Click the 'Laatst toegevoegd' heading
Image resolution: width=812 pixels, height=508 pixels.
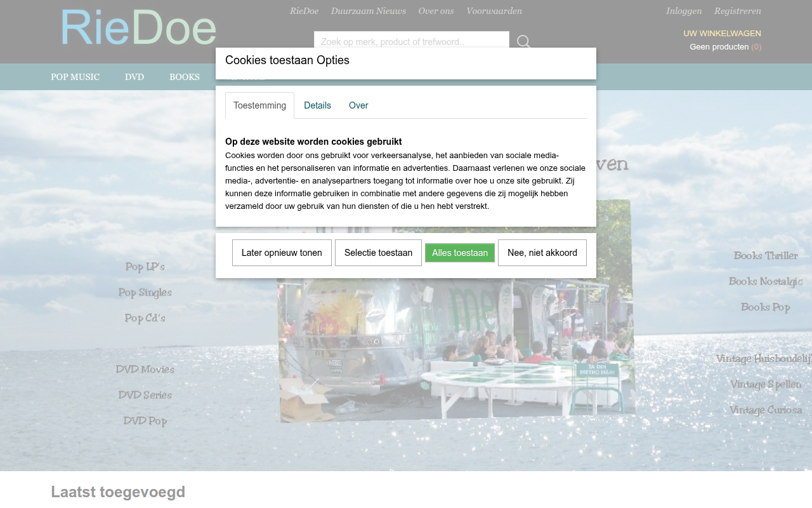click(x=118, y=491)
